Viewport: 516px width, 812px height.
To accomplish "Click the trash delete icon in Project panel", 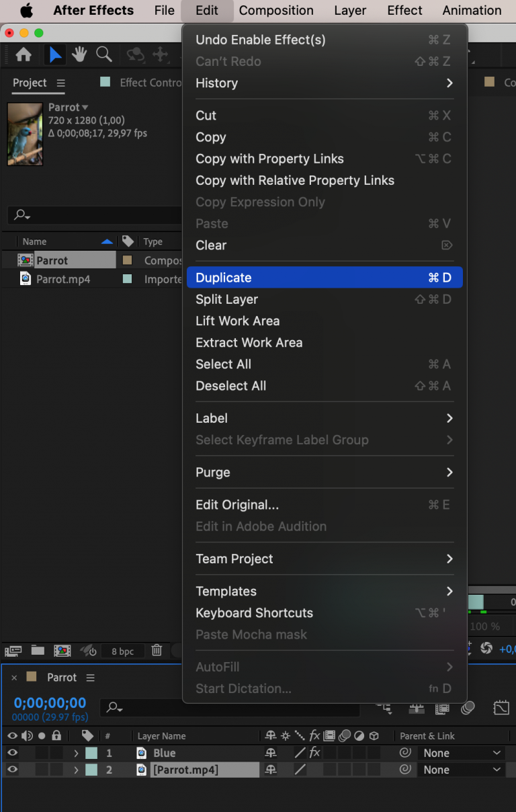I will click(157, 650).
